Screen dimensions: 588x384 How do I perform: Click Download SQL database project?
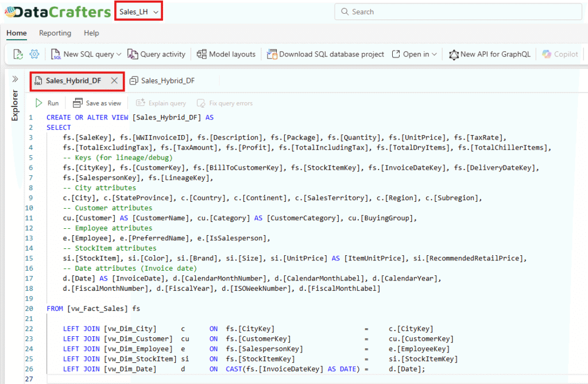tap(325, 54)
